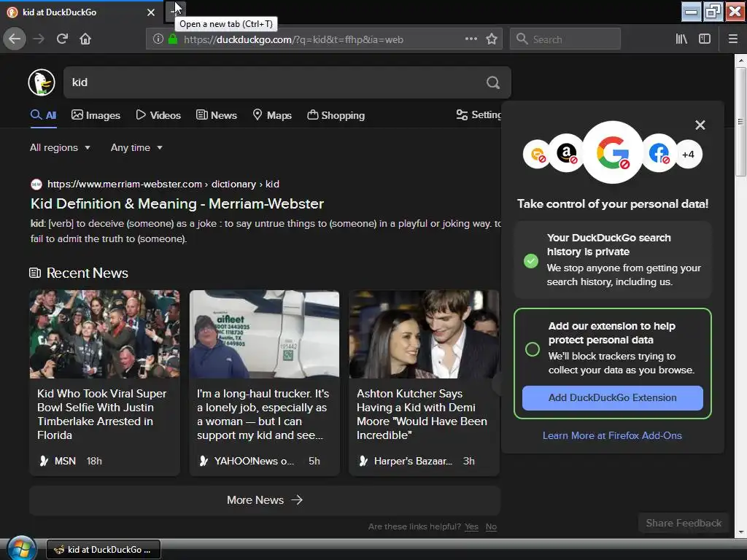Click the Share Feedback button

[684, 523]
